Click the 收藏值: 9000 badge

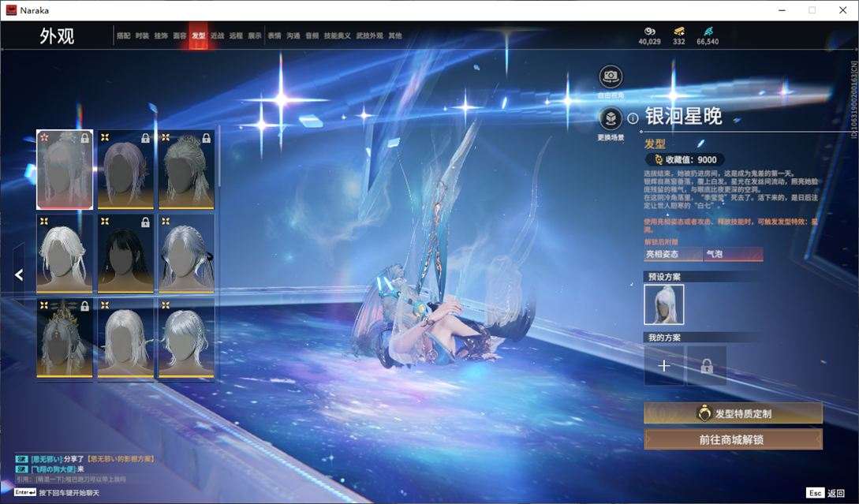(685, 159)
